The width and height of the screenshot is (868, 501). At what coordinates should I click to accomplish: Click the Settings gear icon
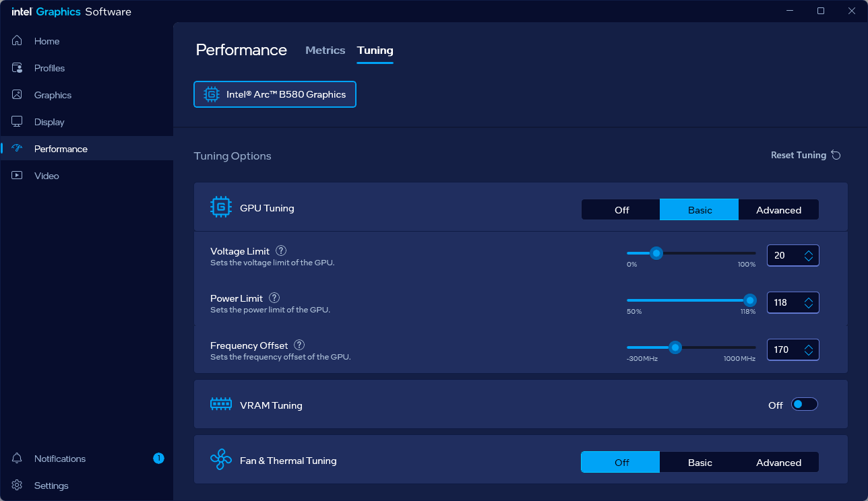tap(18, 486)
